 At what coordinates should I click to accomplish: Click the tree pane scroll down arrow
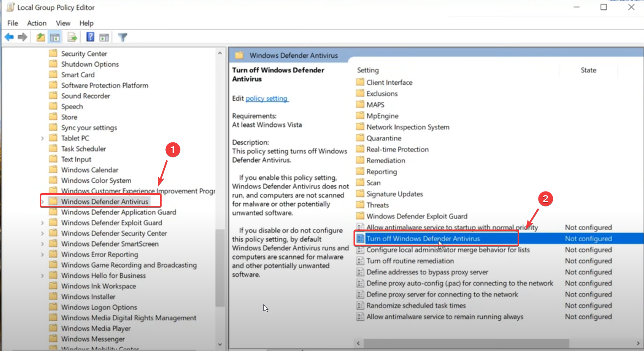pyautogui.click(x=220, y=344)
